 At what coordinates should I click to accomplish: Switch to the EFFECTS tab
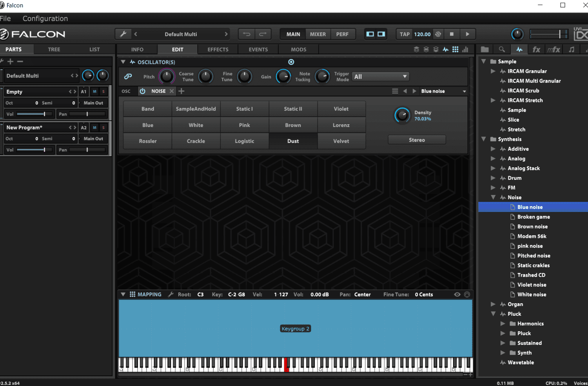click(218, 49)
